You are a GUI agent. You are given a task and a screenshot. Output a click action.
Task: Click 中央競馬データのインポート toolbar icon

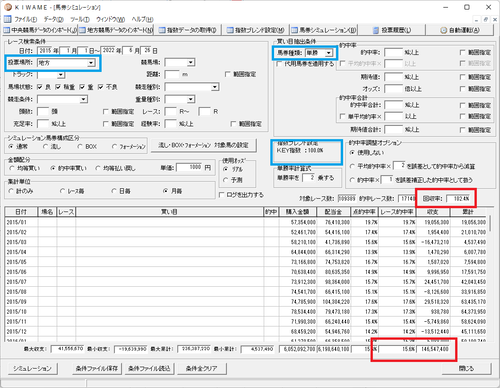click(x=7, y=30)
